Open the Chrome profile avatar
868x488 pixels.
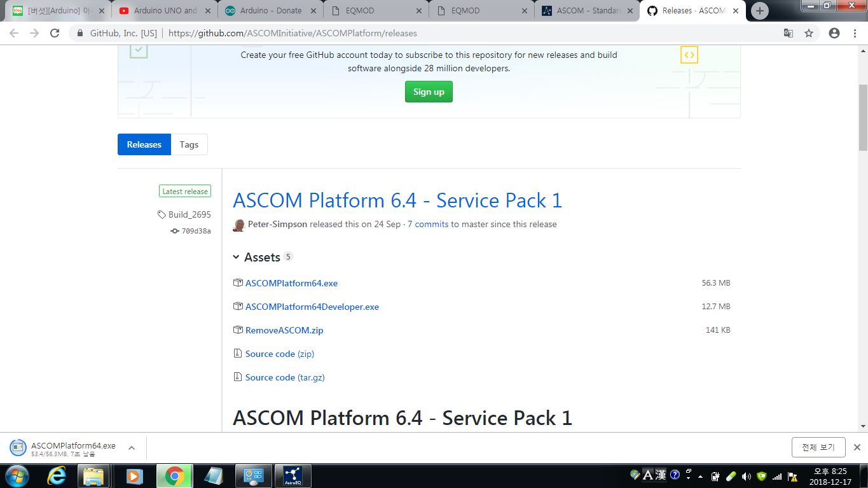click(834, 33)
